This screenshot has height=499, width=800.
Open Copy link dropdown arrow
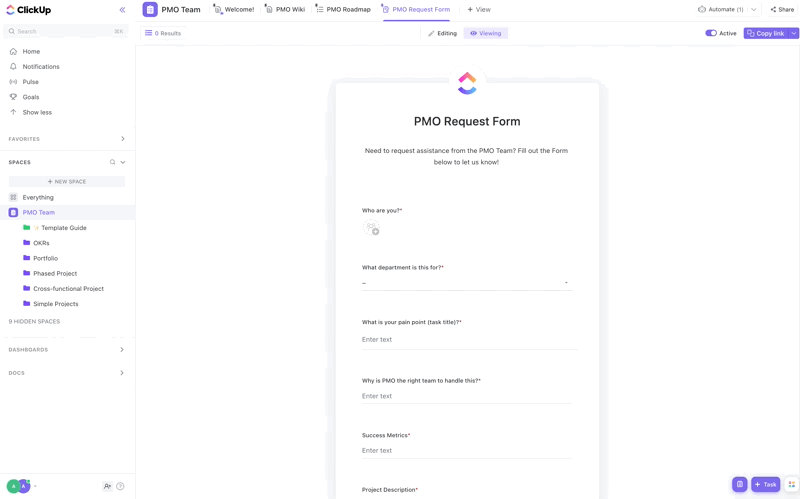tap(794, 33)
